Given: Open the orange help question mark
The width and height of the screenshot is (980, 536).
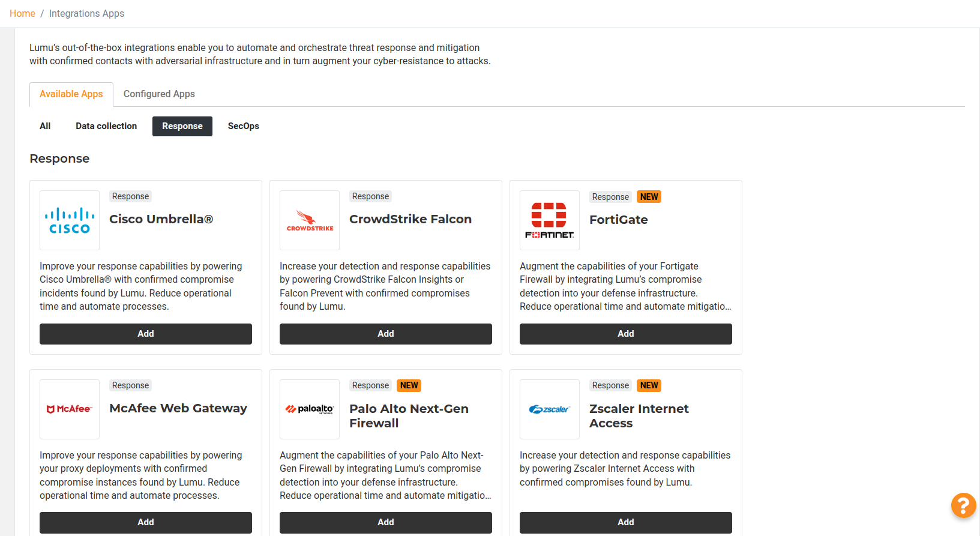Looking at the screenshot, I should pos(963,505).
